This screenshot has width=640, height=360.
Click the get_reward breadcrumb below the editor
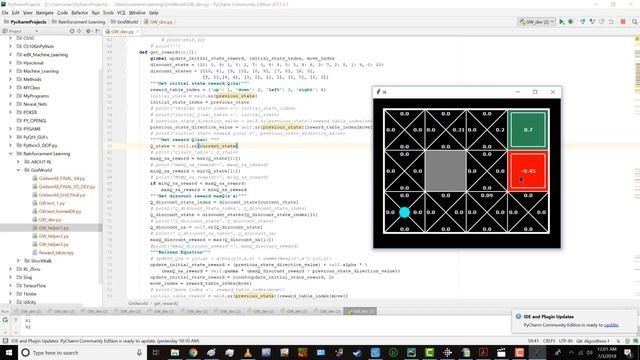[166, 303]
